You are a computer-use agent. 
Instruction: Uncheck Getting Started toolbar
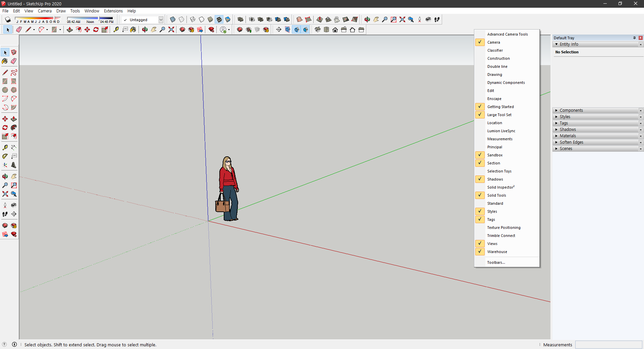[507, 107]
